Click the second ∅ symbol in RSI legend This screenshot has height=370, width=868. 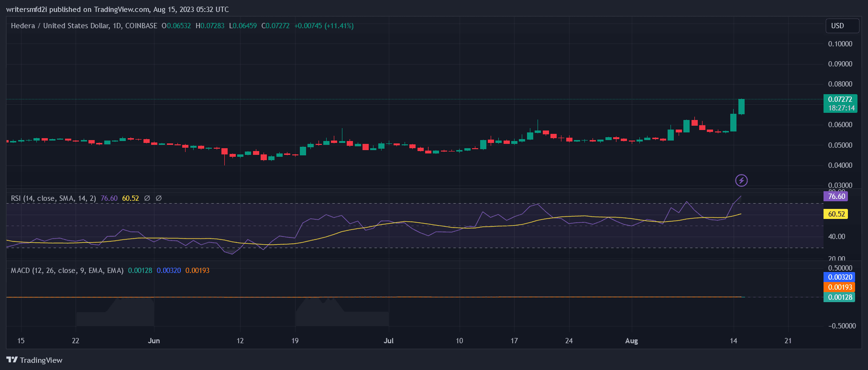coord(159,198)
